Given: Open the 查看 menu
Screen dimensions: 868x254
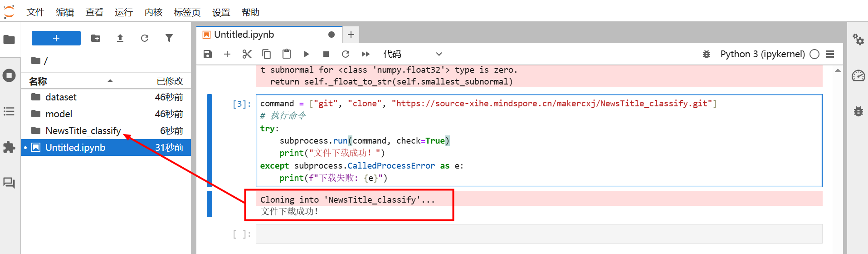Looking at the screenshot, I should tap(94, 12).
